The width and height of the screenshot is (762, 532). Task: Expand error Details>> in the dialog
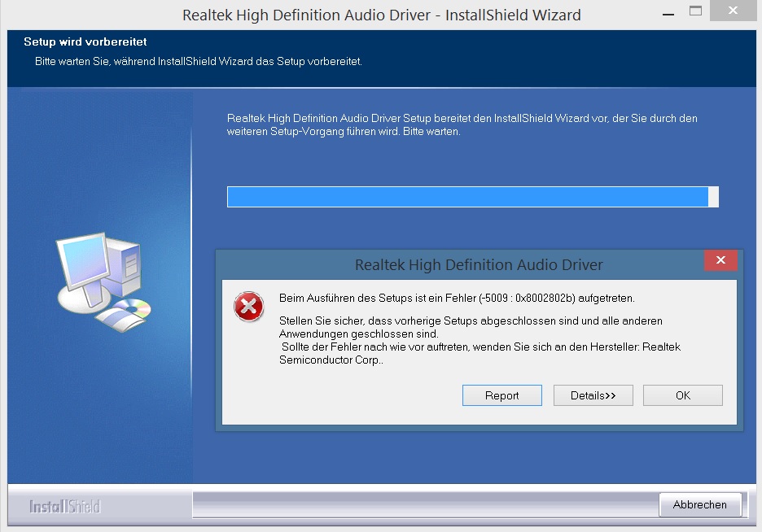(x=593, y=395)
